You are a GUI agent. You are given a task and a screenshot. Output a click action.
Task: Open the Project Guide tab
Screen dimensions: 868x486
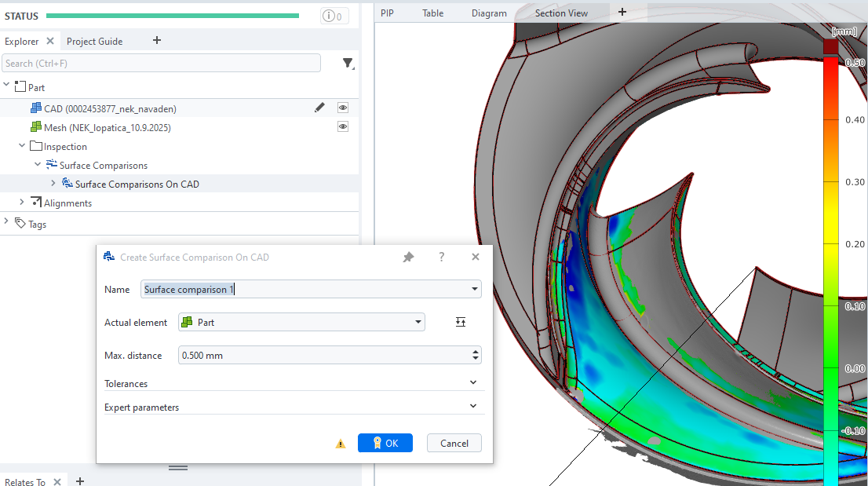94,42
